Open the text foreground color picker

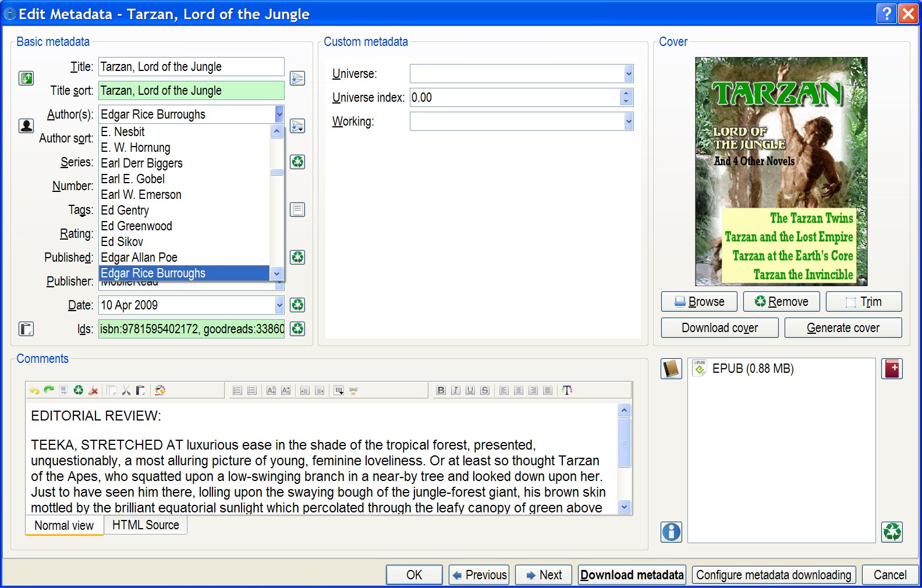tap(568, 390)
